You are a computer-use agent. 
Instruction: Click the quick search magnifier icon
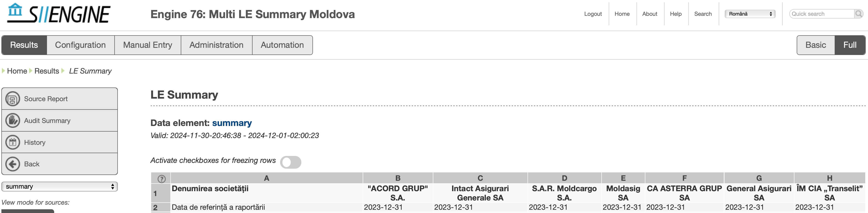[859, 14]
